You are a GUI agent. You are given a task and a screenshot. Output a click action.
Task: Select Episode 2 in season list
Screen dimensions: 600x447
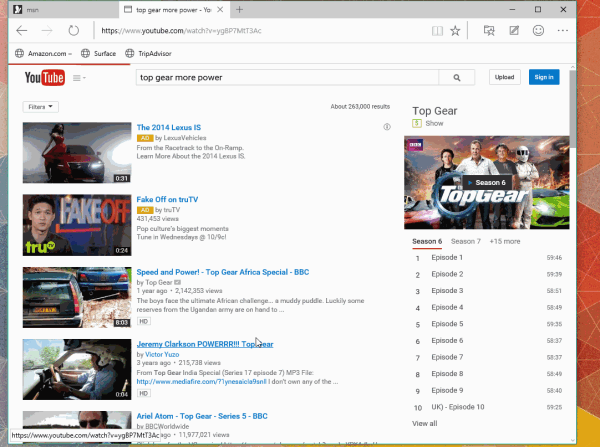[489, 274]
